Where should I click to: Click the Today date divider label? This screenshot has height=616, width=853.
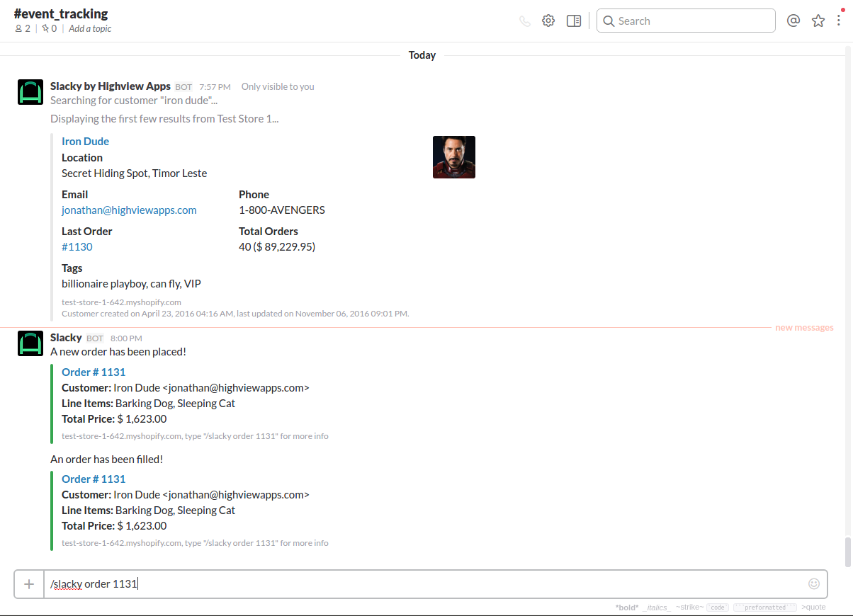pos(422,55)
